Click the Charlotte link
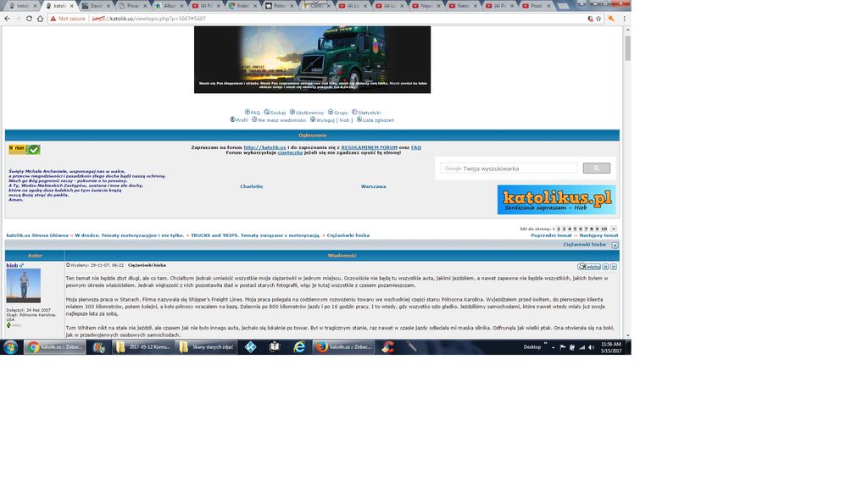Viewport: 868px width, 487px height. (x=251, y=186)
